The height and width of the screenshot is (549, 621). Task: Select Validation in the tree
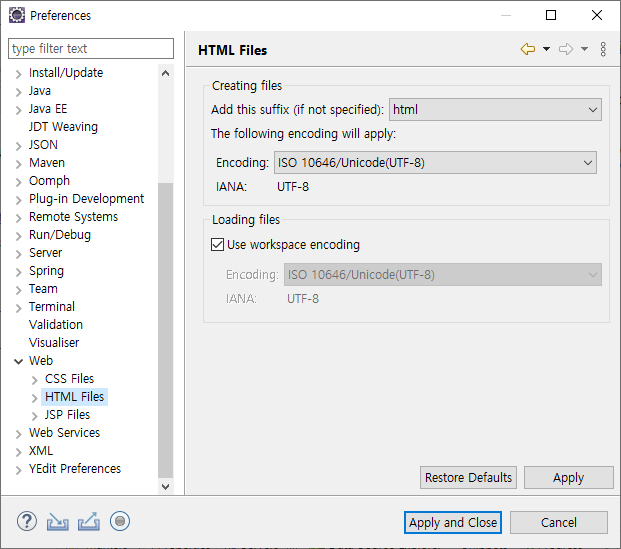click(x=56, y=324)
